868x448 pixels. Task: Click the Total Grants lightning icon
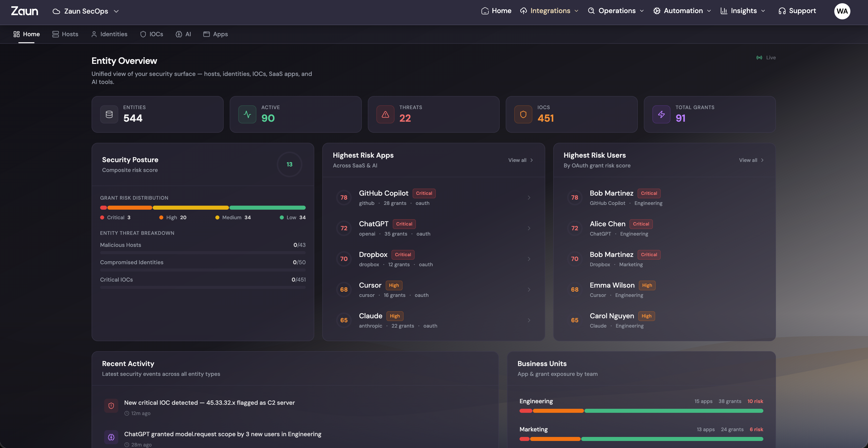click(x=661, y=114)
